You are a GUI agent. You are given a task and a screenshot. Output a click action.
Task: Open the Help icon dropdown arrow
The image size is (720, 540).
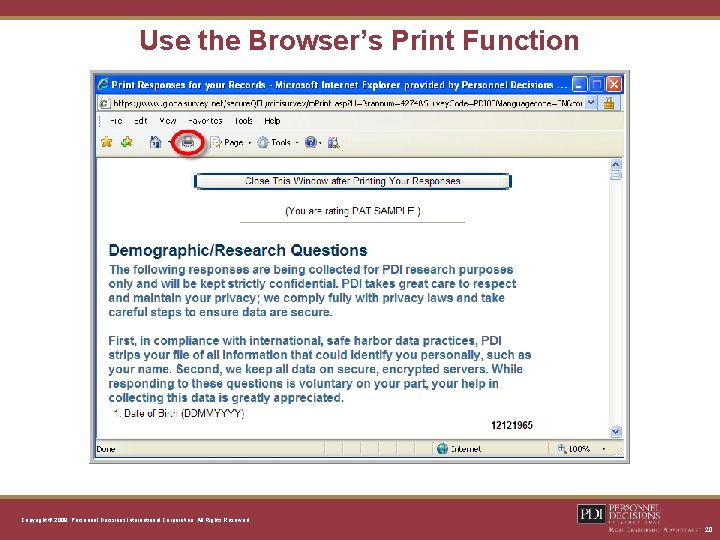(320, 143)
